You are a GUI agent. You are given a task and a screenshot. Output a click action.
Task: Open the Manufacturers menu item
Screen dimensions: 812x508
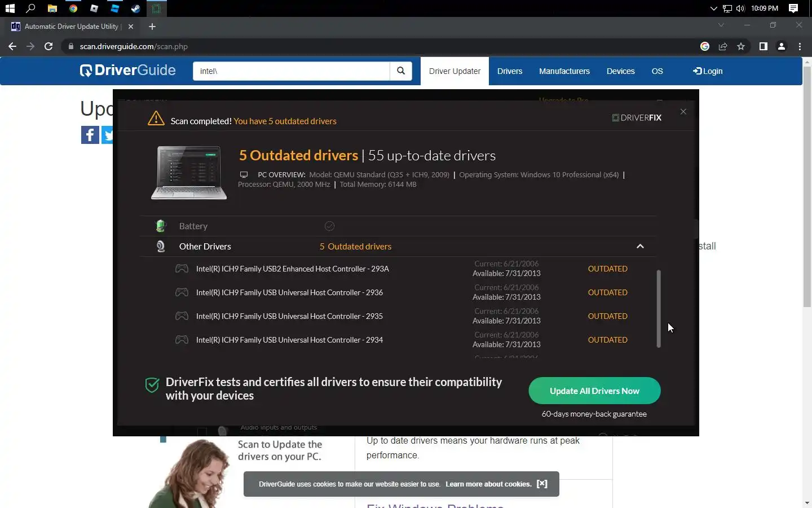(x=564, y=71)
